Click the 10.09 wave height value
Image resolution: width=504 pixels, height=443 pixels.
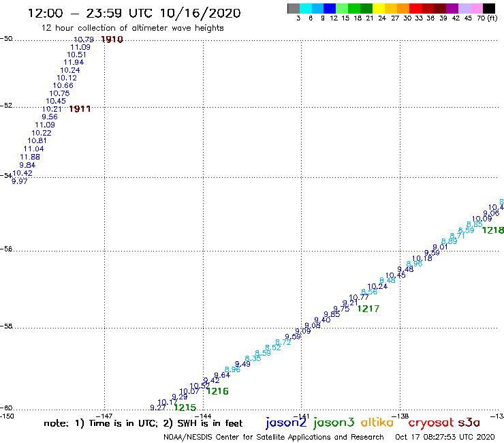[482, 219]
